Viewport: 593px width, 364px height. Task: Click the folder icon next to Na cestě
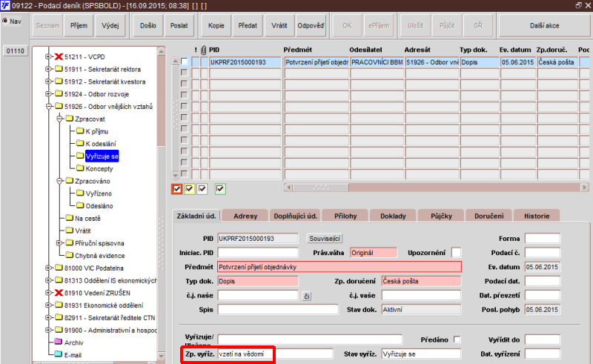click(x=69, y=218)
